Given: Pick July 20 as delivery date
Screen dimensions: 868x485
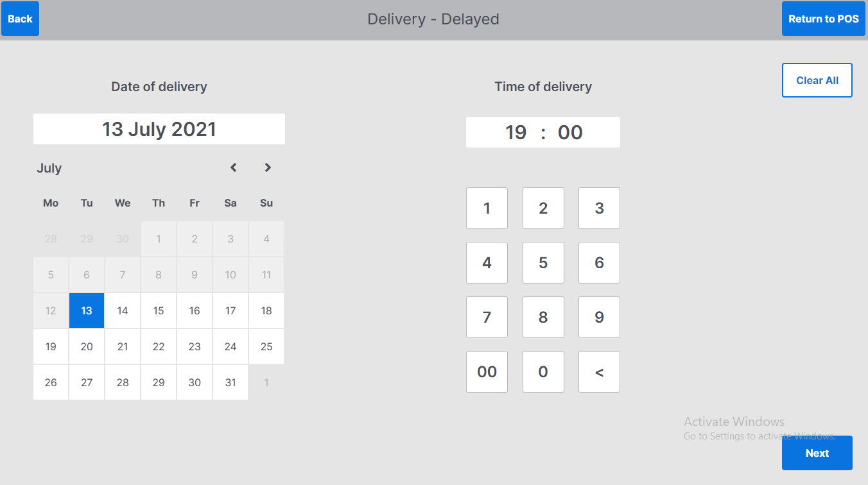Looking at the screenshot, I should point(87,346).
